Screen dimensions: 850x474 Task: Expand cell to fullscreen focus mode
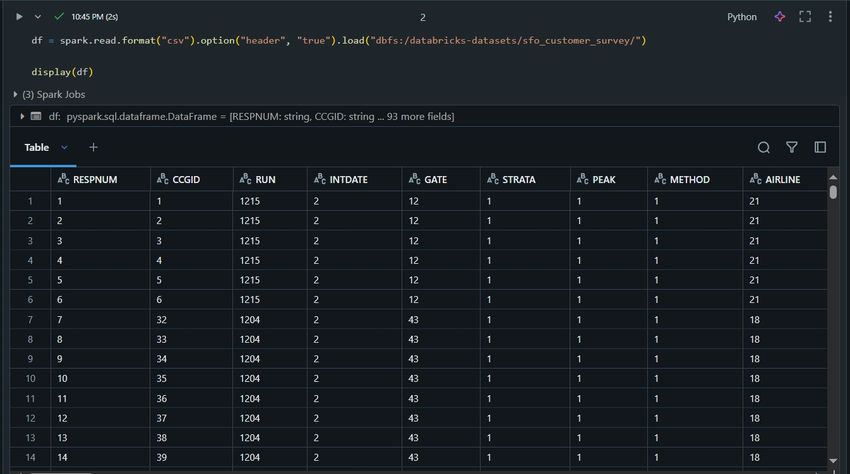coord(805,17)
